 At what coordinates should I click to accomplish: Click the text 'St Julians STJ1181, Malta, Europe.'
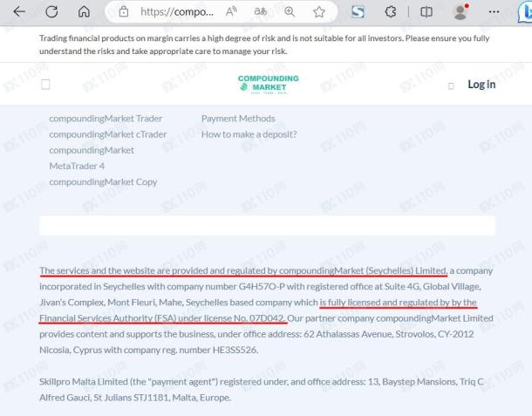tap(162, 398)
